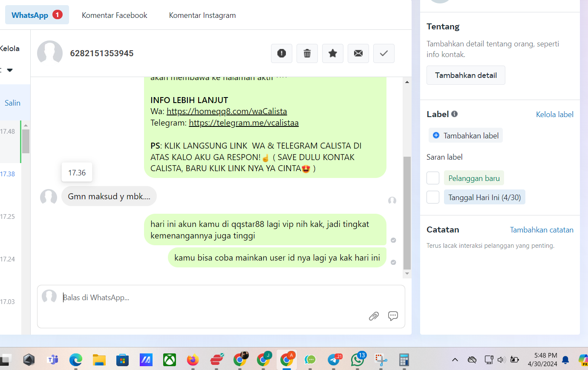
Task: Mark conversation unread with envelope icon
Action: pos(358,53)
